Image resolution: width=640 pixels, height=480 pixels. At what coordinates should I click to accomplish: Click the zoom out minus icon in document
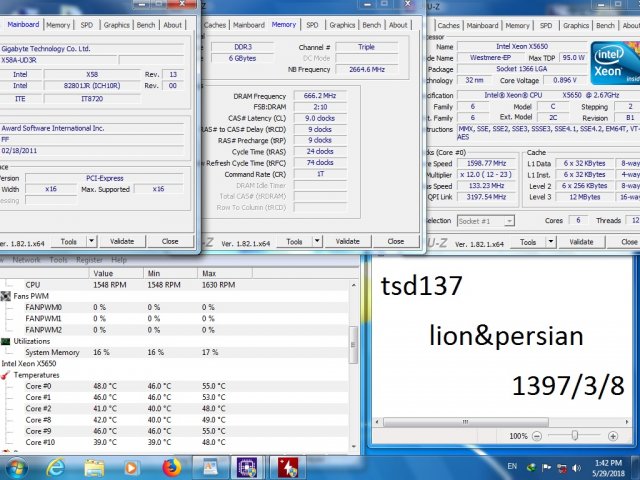[537, 436]
